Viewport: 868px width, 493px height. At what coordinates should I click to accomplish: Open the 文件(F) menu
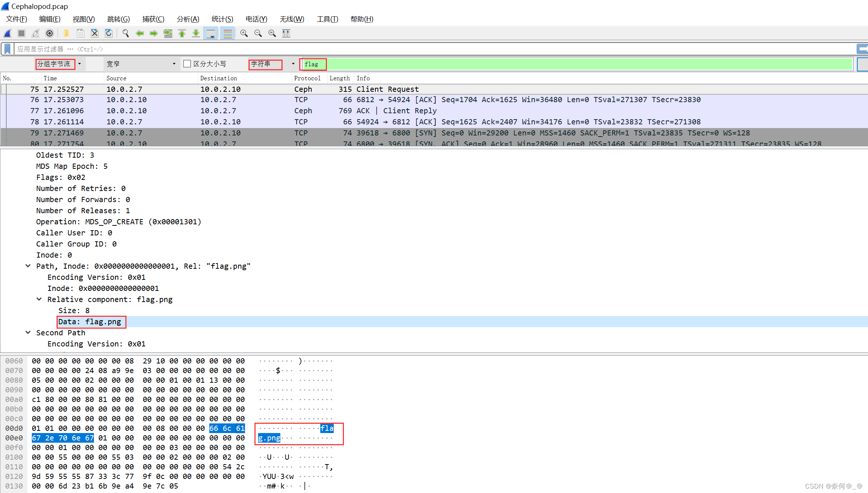pos(17,19)
